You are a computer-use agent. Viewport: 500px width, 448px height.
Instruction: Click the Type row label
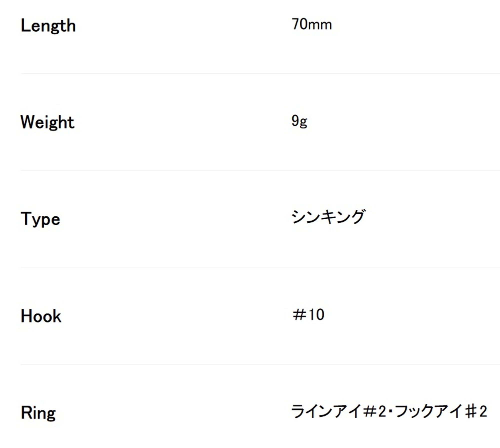point(40,219)
